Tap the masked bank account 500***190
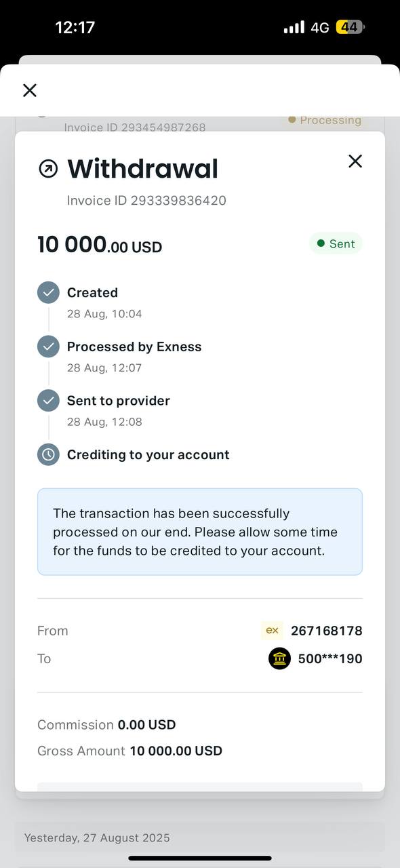This screenshot has height=868, width=400. coord(330,658)
